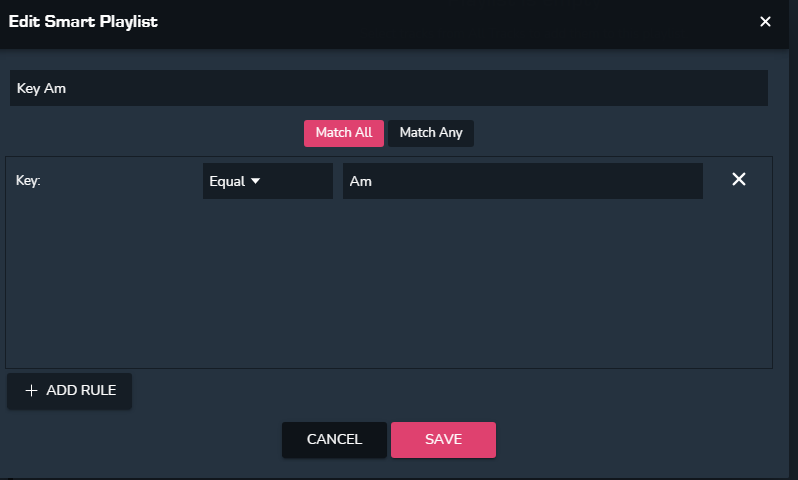Click the "Am" text in the rule
Screen dimensions: 798x480
[x=361, y=181]
